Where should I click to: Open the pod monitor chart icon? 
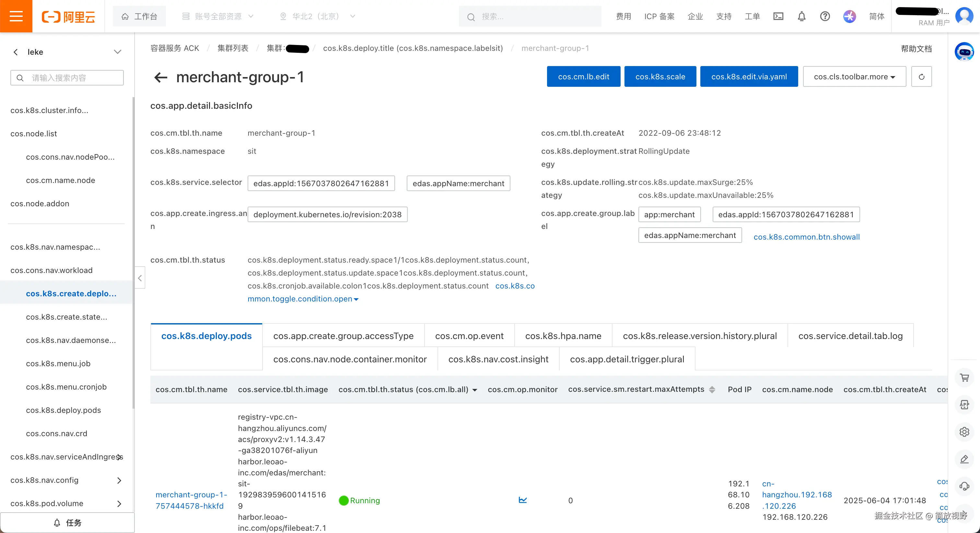click(x=522, y=500)
